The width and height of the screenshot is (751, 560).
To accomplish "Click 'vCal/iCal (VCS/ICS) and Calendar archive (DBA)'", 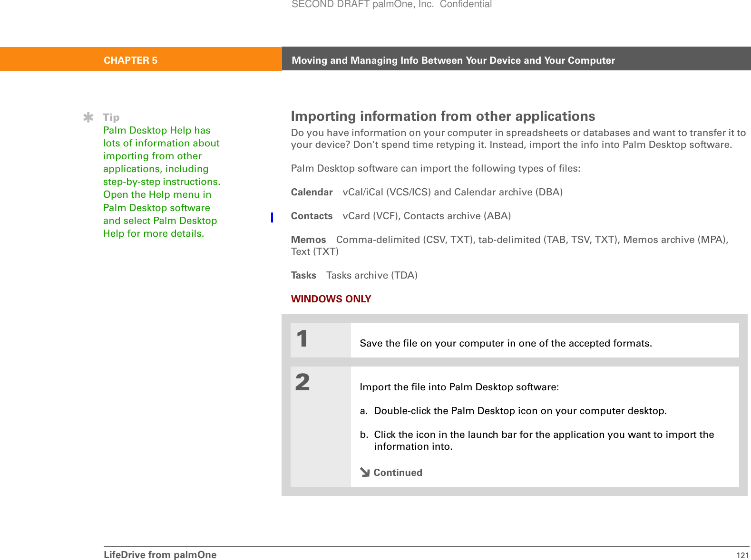I will pos(452,192).
